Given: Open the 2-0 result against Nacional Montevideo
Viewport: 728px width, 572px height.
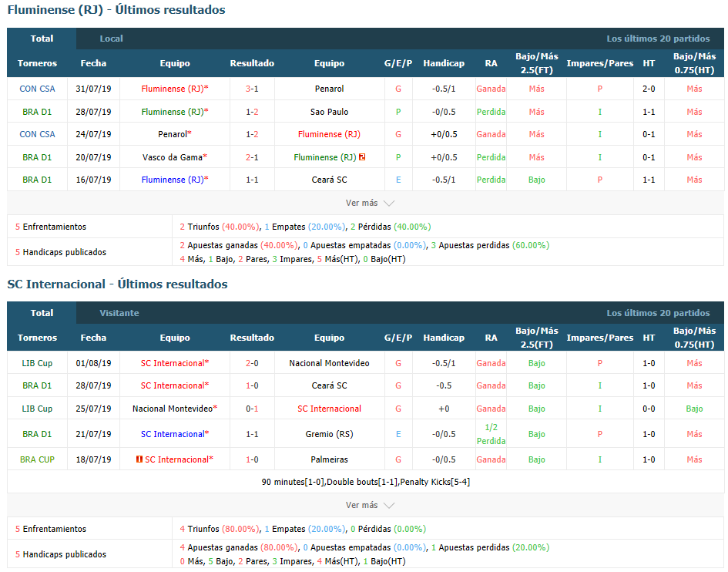Looking at the screenshot, I should tap(252, 363).
